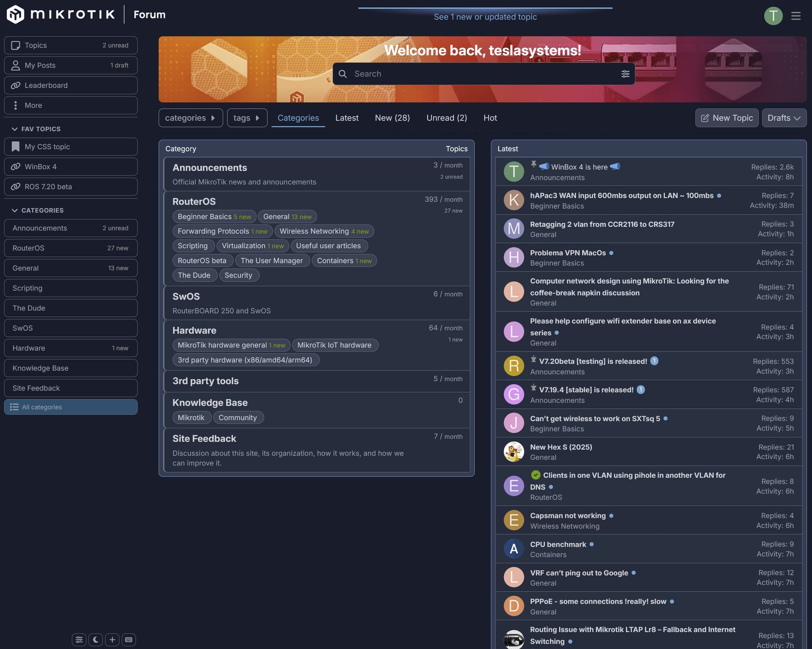Click unread badge on V7.20beta topic
Viewport: 812px width, 649px height.
click(x=654, y=361)
